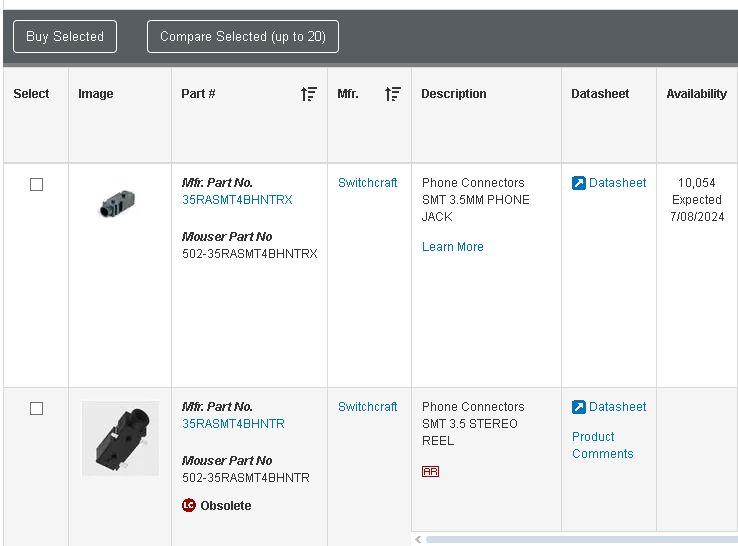
Task: Click the red Obsolete lifecycle icon
Action: (x=189, y=506)
